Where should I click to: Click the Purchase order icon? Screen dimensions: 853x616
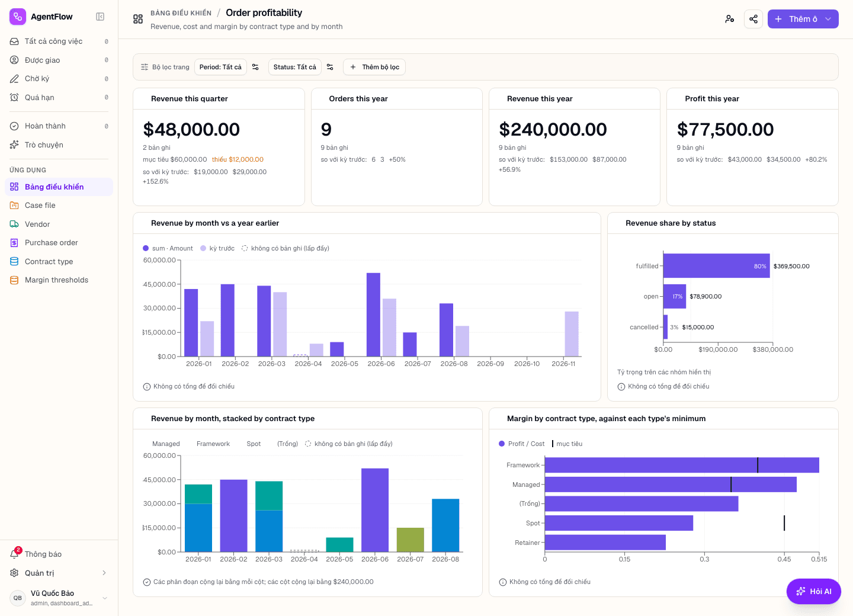[x=14, y=243]
